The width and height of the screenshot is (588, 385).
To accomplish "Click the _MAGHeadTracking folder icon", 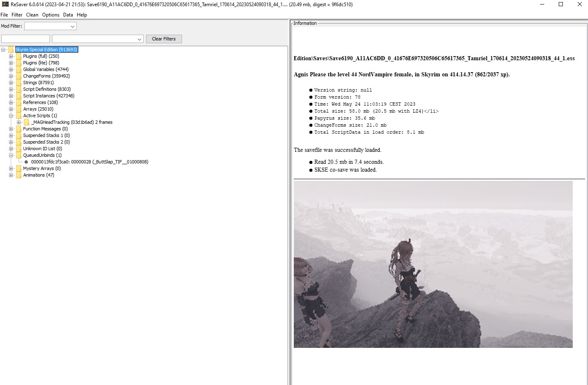I will pos(27,122).
